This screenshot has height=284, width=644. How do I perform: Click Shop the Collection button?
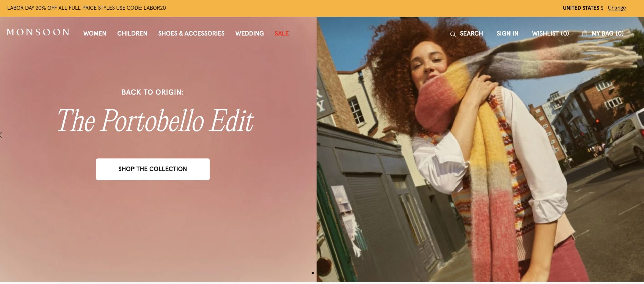153,169
